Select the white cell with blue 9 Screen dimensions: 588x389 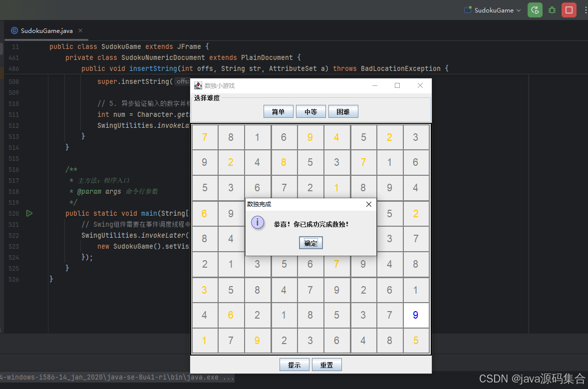click(x=415, y=315)
